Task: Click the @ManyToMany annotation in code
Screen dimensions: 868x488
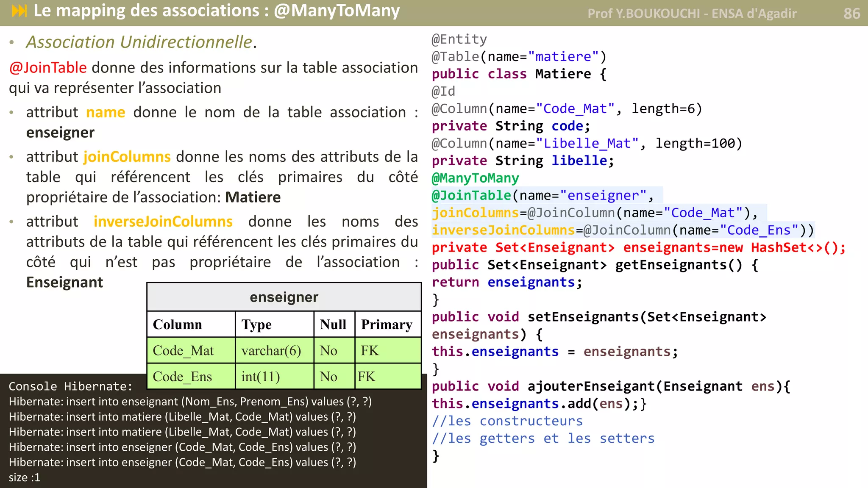Action: [475, 178]
